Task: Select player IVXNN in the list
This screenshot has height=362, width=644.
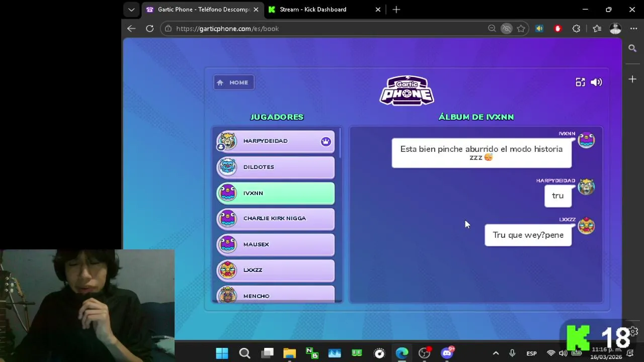Action: click(275, 193)
